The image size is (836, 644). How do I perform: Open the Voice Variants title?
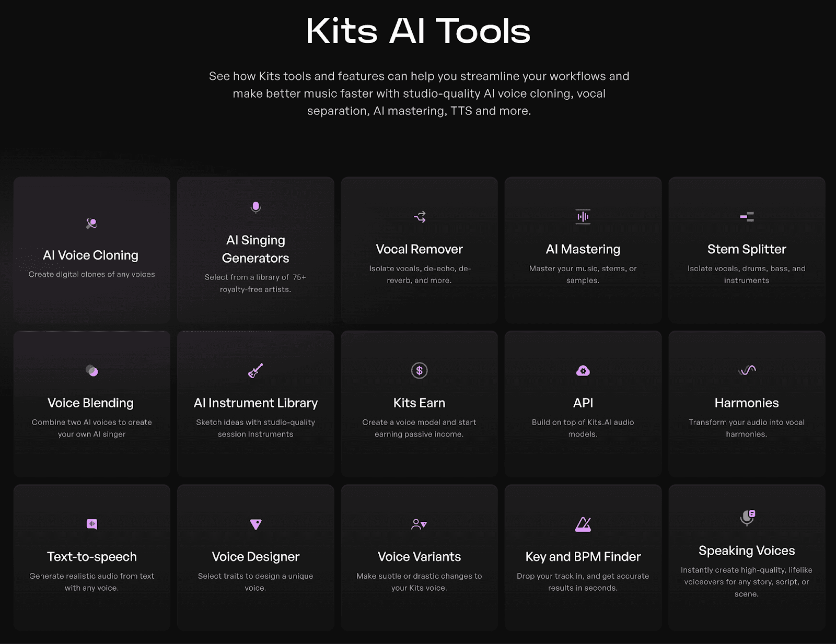click(x=420, y=557)
